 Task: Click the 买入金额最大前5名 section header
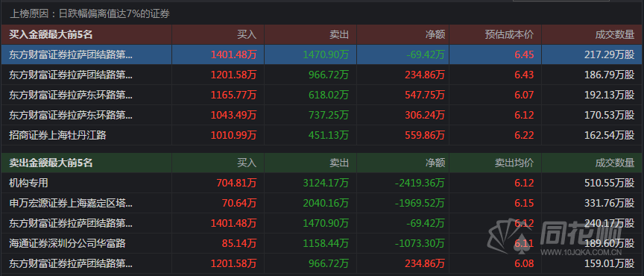[x=51, y=35]
